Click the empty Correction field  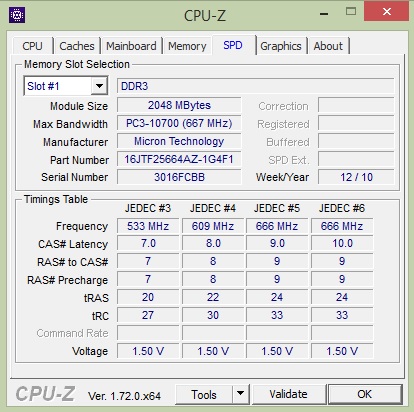click(x=356, y=105)
